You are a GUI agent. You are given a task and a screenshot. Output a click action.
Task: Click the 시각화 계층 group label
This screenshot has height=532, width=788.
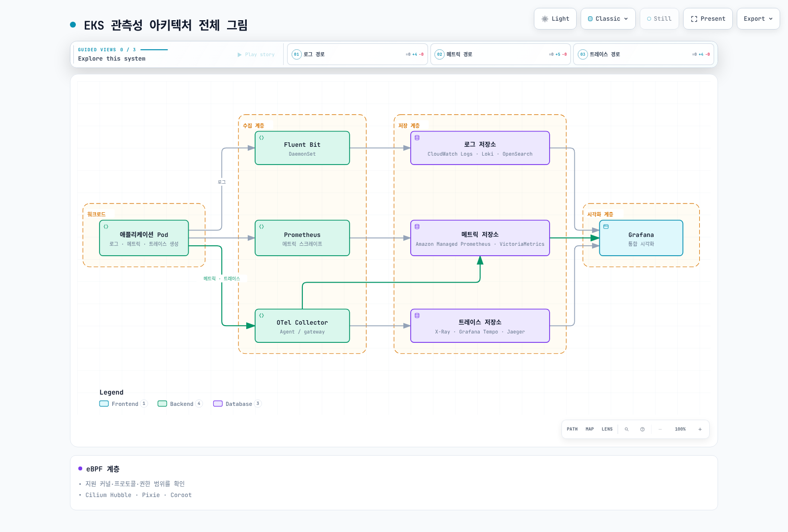tap(600, 214)
